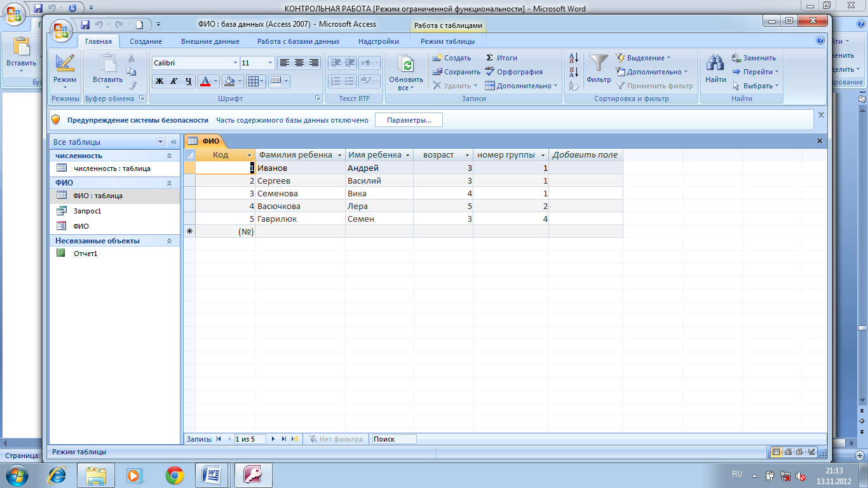This screenshot has width=868, height=488.
Task: Open the Calibri font name dropdown
Action: [x=235, y=63]
